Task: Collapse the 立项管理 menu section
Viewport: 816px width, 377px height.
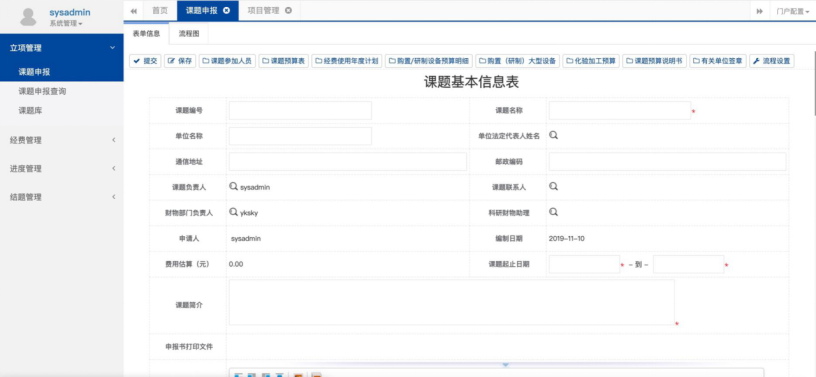Action: point(61,48)
